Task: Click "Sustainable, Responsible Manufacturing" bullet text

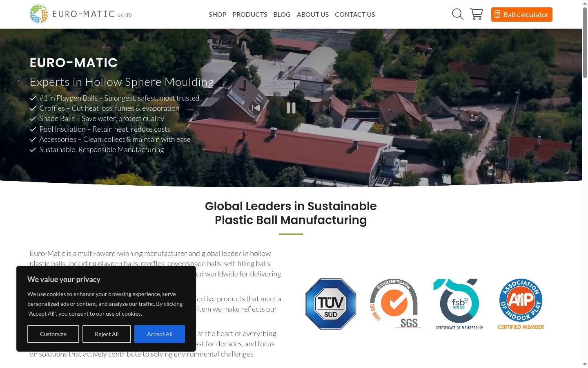Action: [x=102, y=150]
